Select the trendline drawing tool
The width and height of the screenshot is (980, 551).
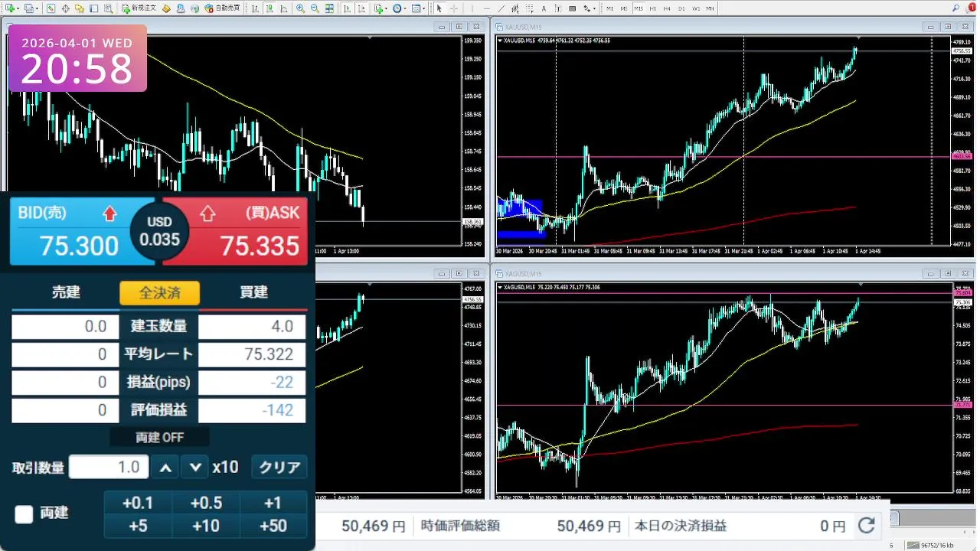(x=501, y=8)
